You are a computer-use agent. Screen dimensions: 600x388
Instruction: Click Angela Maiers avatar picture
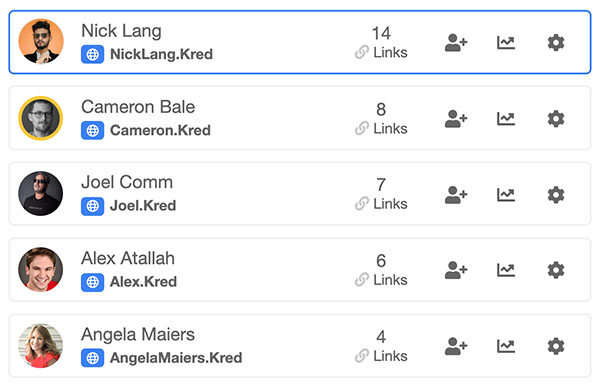point(41,346)
